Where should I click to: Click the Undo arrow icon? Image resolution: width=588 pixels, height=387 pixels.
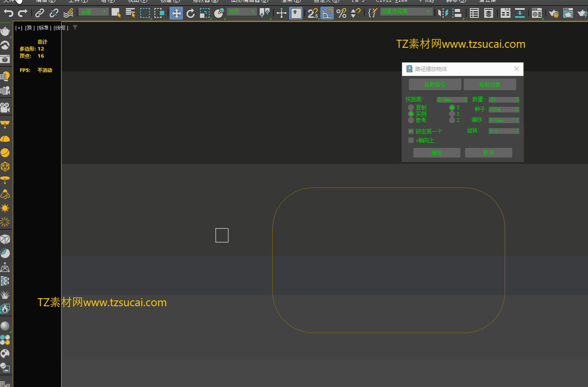coord(8,13)
